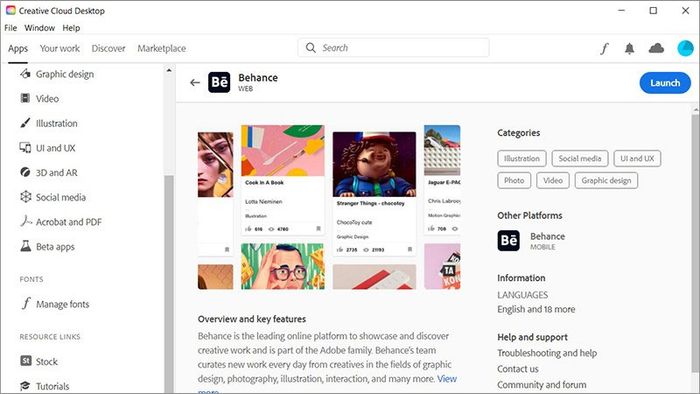
Task: Open Troubleshooting and help link
Action: (547, 353)
